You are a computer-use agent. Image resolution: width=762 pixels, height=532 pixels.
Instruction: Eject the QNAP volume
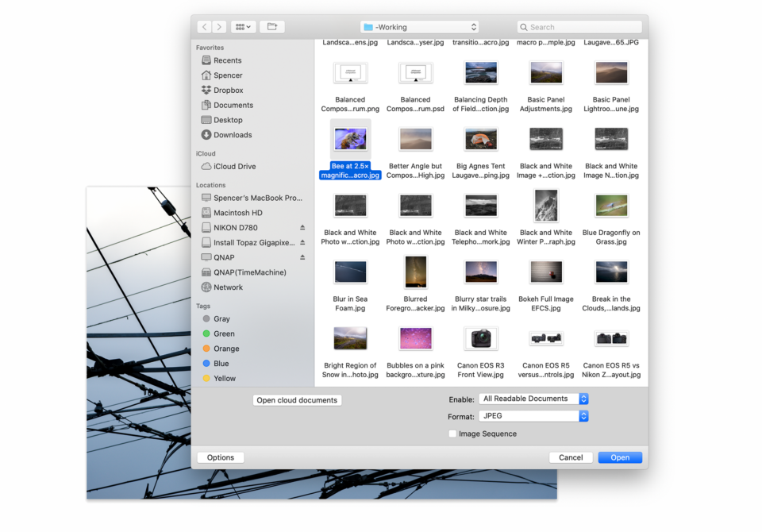[302, 257]
